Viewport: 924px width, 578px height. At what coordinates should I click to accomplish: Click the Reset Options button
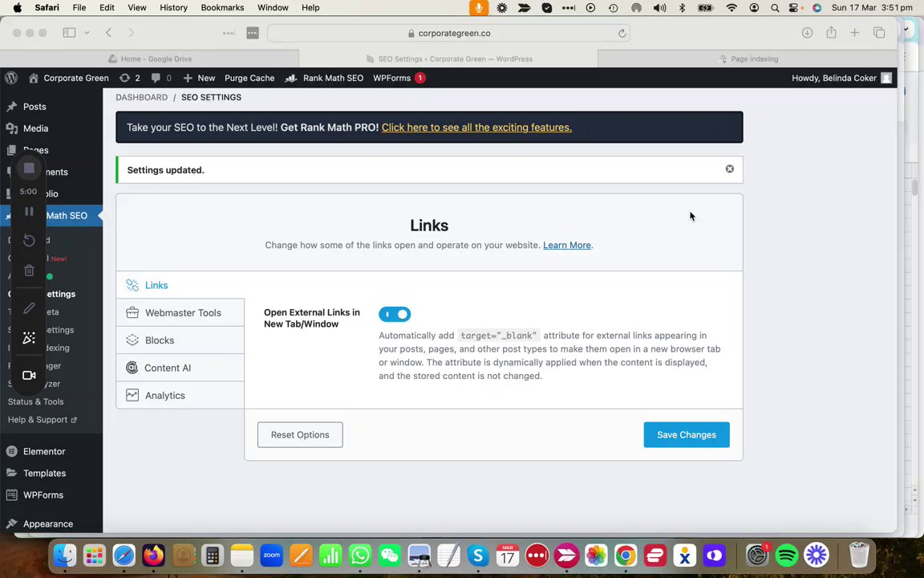coord(300,434)
